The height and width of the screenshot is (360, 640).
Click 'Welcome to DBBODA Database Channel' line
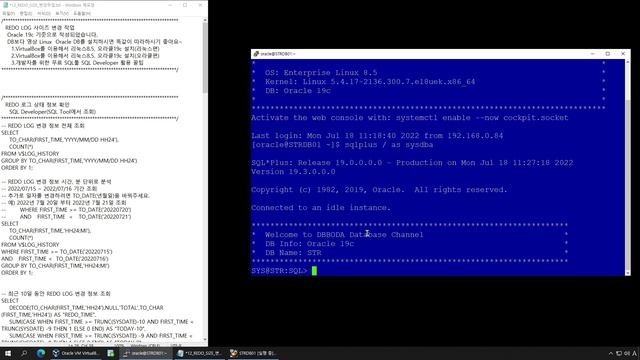click(x=344, y=235)
